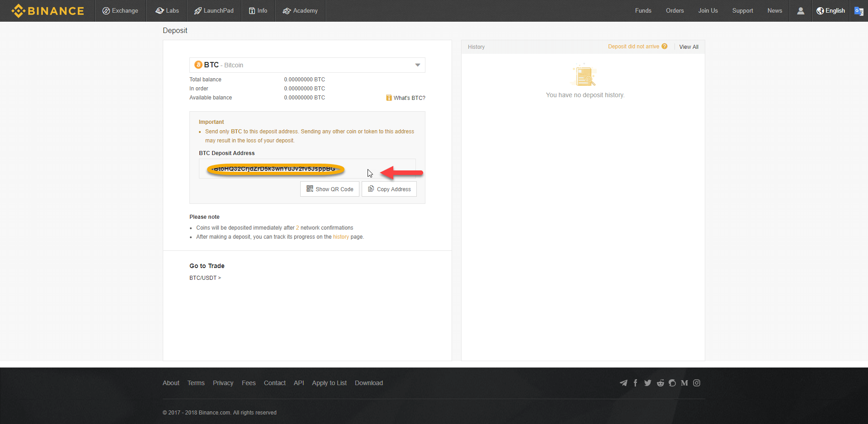The image size is (868, 424).
Task: Open the Privacy footer link
Action: pyautogui.click(x=223, y=383)
